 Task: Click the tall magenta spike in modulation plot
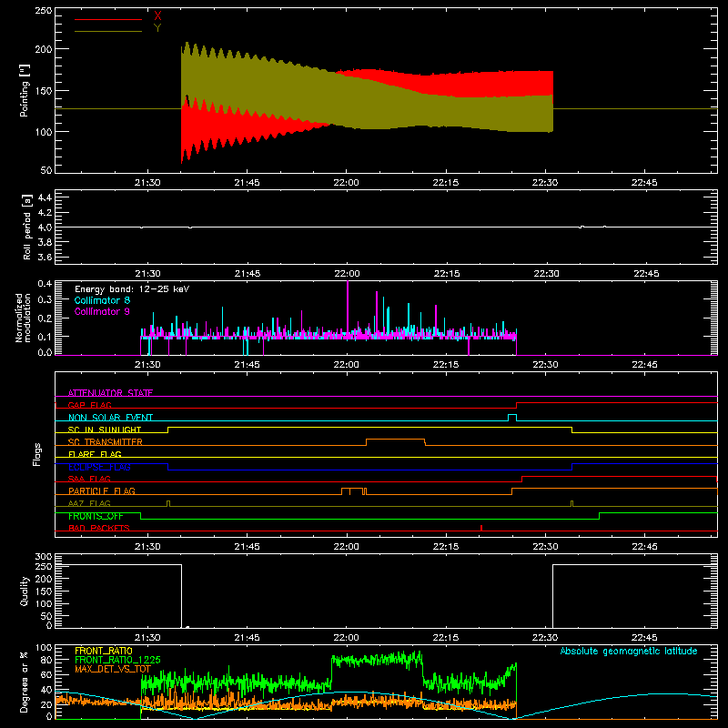(348, 307)
